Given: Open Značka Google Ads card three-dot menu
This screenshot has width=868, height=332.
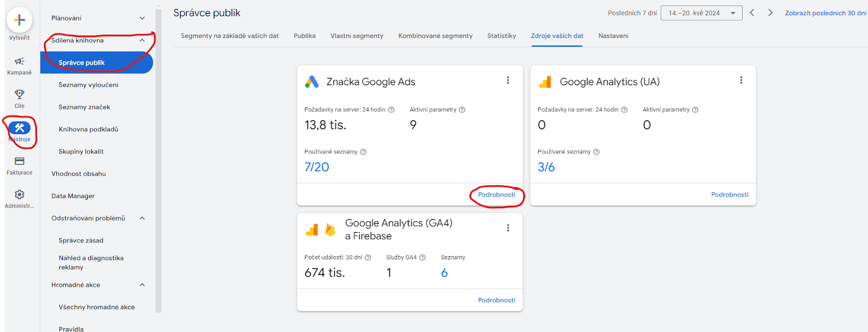Looking at the screenshot, I should pyautogui.click(x=508, y=80).
